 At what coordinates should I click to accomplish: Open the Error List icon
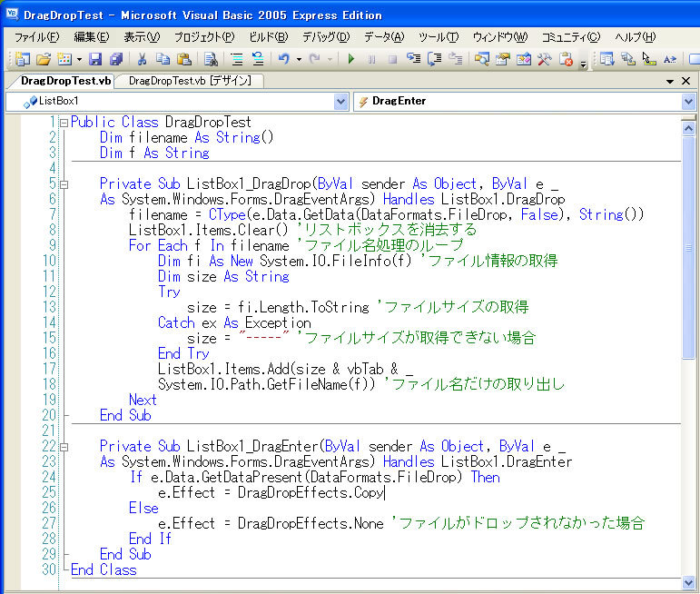(566, 59)
